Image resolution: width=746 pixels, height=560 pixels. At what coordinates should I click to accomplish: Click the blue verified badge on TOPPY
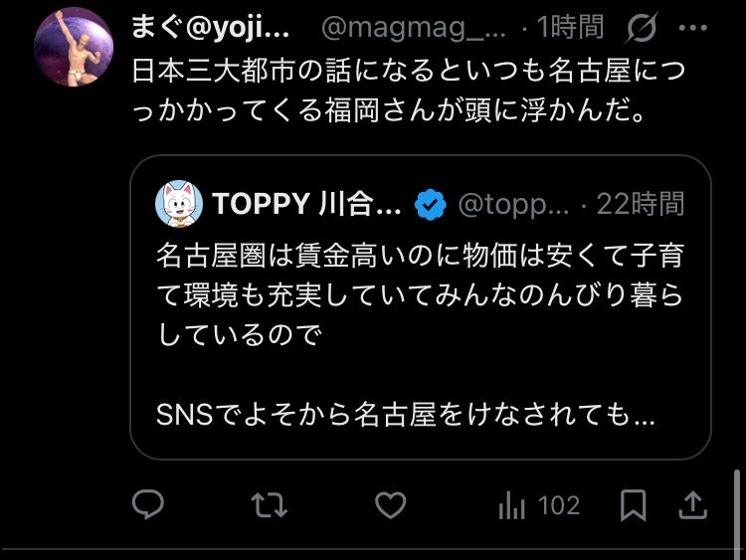coord(429,206)
